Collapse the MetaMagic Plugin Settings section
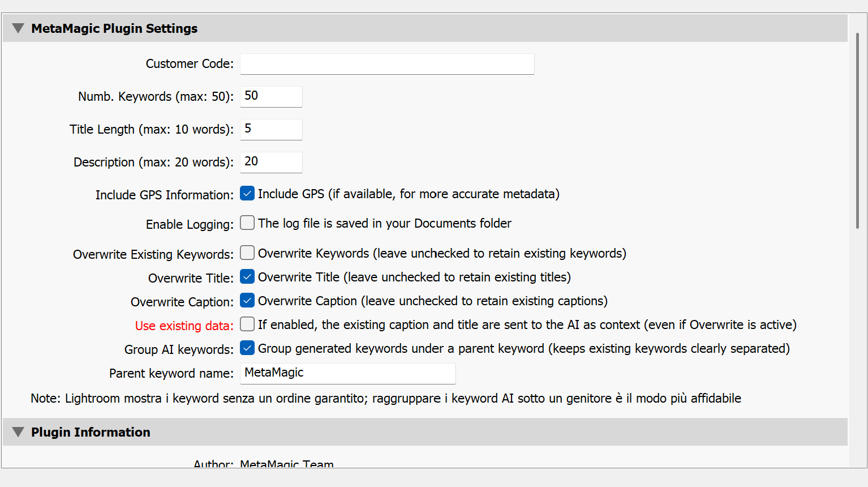The image size is (868, 487). 18,28
